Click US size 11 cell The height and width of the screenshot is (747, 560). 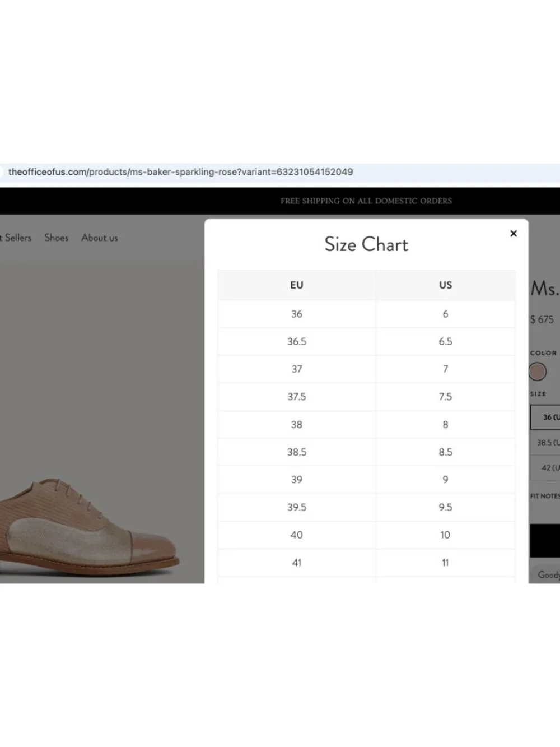coord(445,563)
